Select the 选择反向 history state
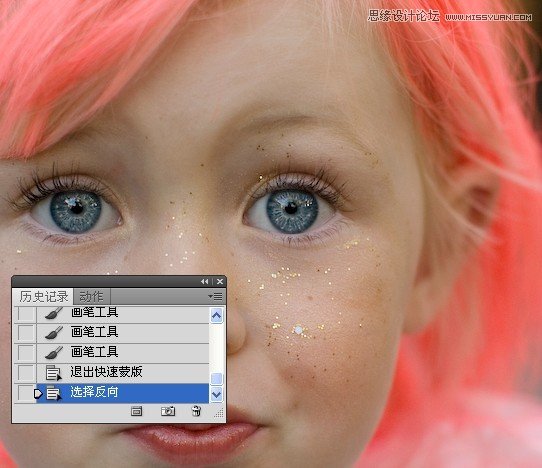542x468 pixels. 123,393
